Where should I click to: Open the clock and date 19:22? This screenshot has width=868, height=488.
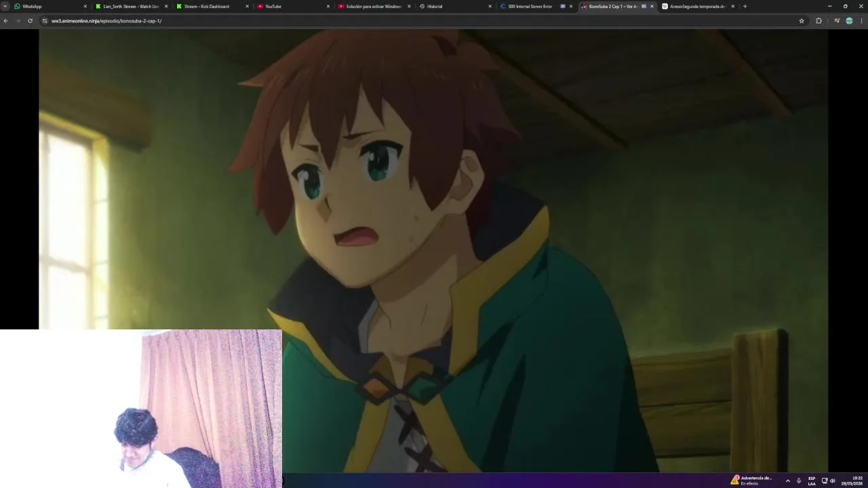(852, 481)
